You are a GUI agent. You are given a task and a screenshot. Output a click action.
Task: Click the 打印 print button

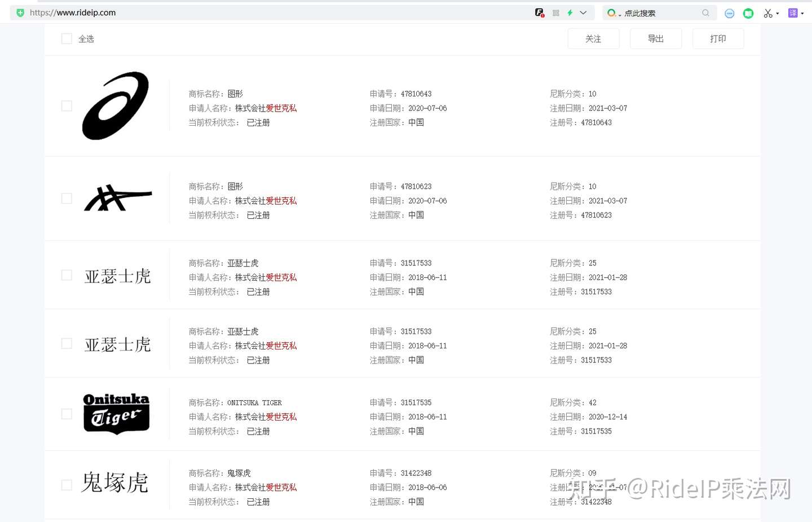(x=718, y=38)
